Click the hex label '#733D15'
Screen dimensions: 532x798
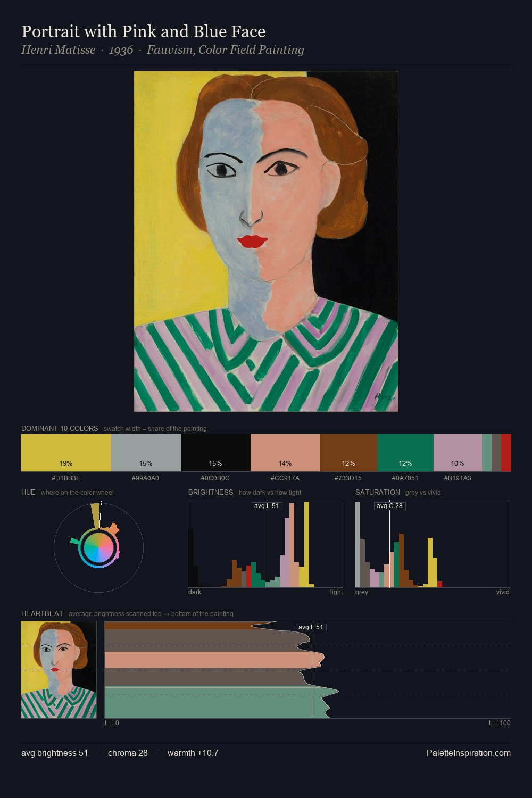click(348, 478)
